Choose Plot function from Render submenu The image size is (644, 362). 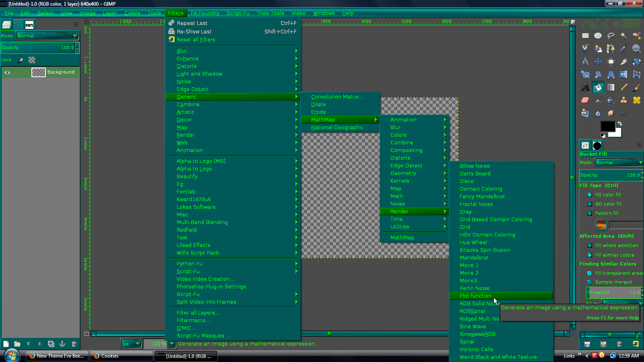click(x=501, y=296)
